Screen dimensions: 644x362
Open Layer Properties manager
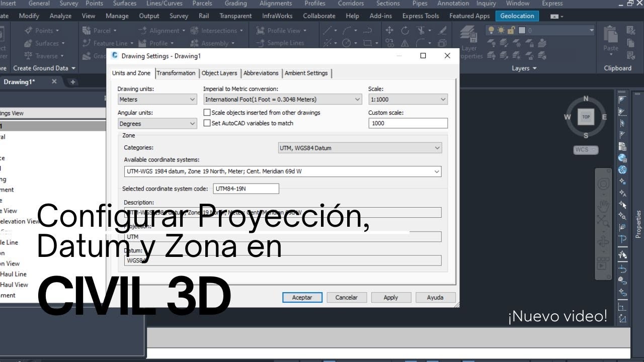(x=469, y=42)
